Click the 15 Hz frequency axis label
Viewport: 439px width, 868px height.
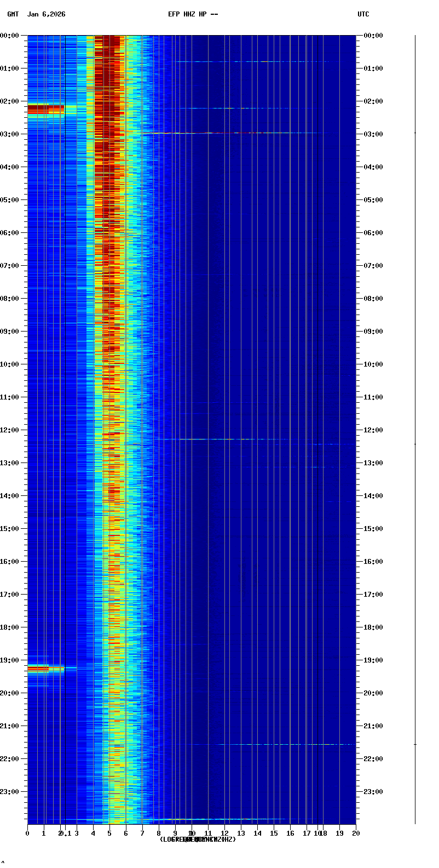(x=274, y=833)
